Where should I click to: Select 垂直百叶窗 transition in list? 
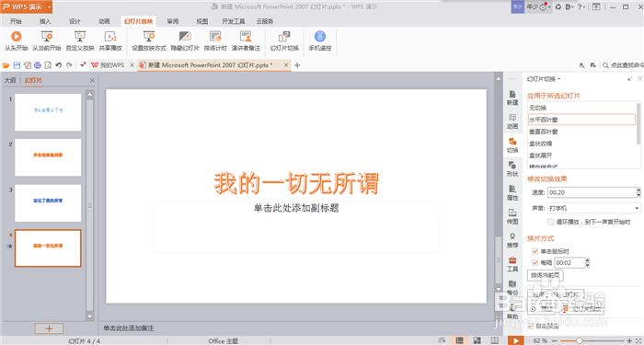pyautogui.click(x=582, y=132)
